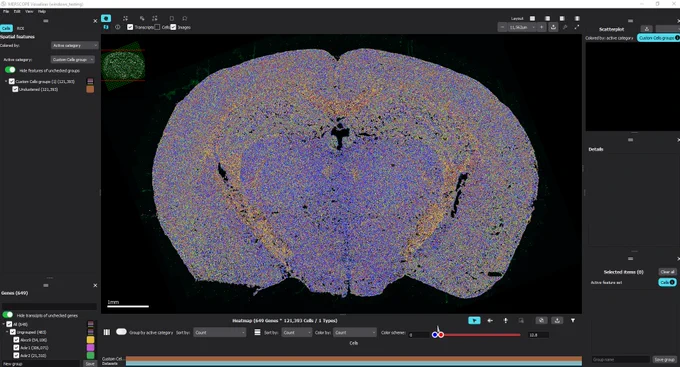Collapse the Ungrouped genes node

coord(7,332)
